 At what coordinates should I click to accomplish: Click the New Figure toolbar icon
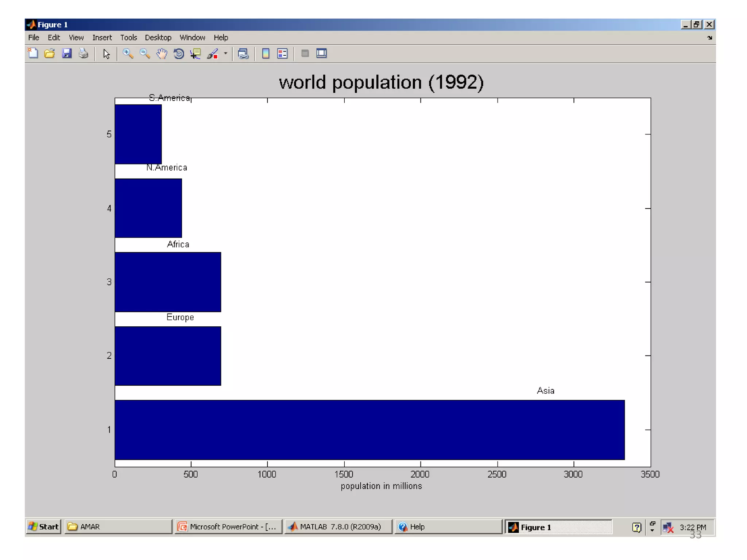(x=33, y=54)
